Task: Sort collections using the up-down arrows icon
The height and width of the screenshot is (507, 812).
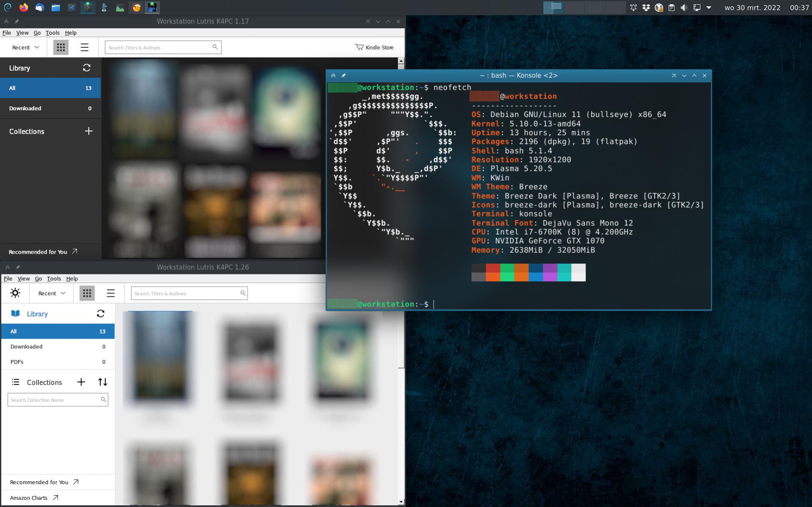Action: 103,382
